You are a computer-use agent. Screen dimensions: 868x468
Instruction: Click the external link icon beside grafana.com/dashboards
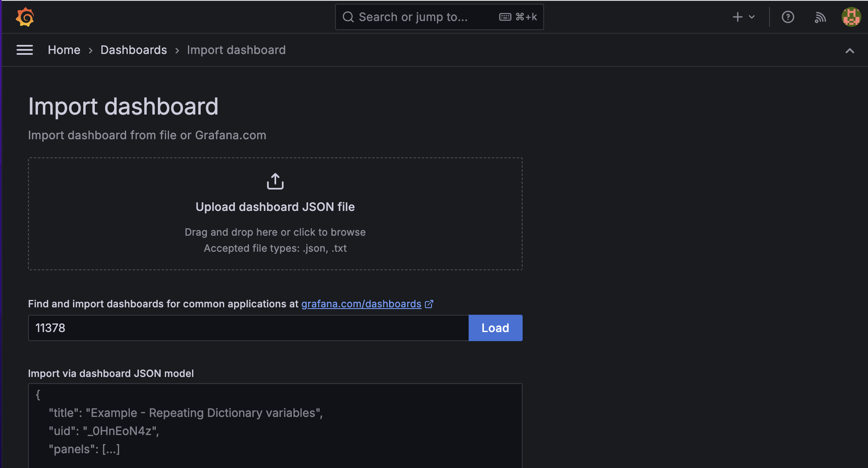[x=429, y=304]
